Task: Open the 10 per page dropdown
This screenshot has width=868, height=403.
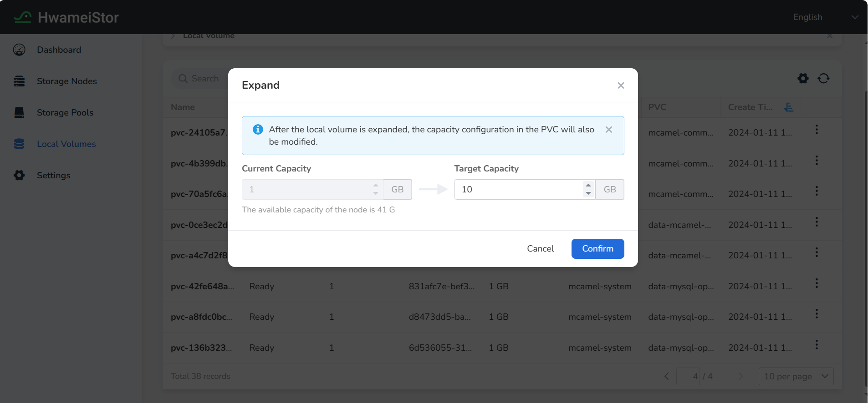Action: pos(796,376)
